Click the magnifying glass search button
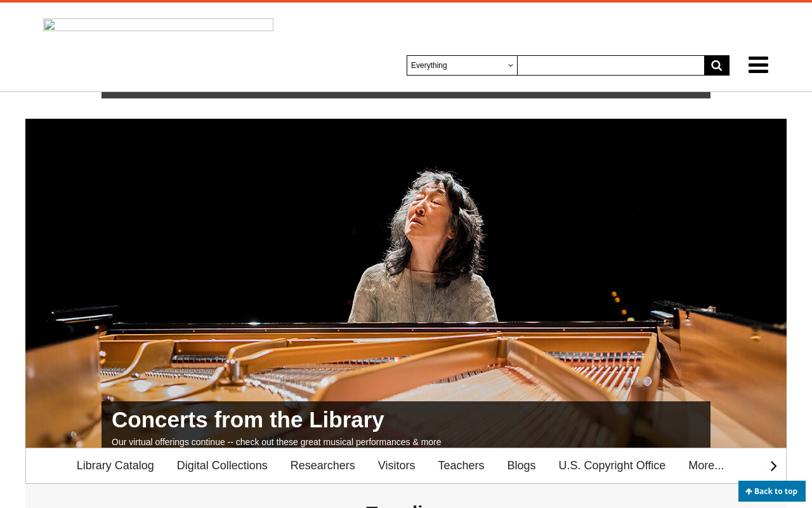 717,65
